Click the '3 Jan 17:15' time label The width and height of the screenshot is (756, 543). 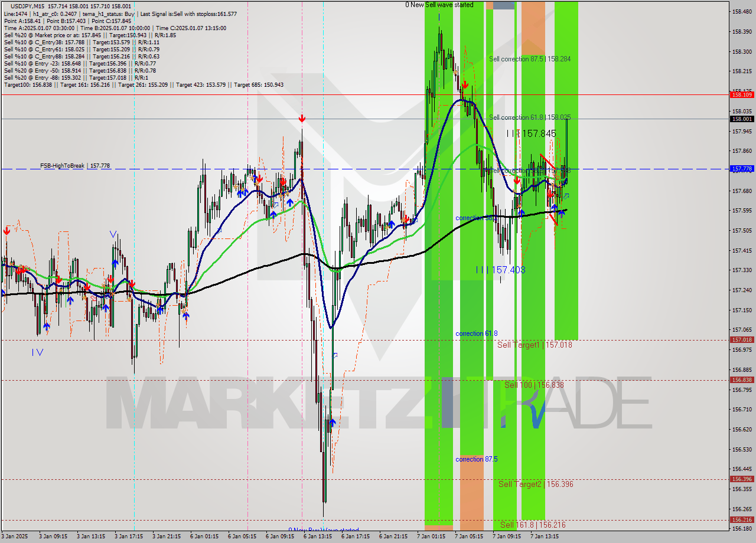(128, 537)
